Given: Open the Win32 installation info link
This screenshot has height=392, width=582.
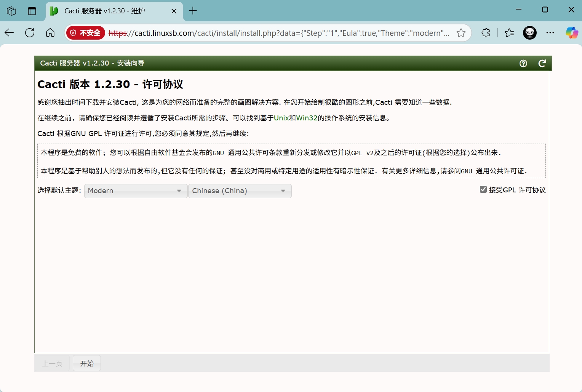Looking at the screenshot, I should click(307, 118).
